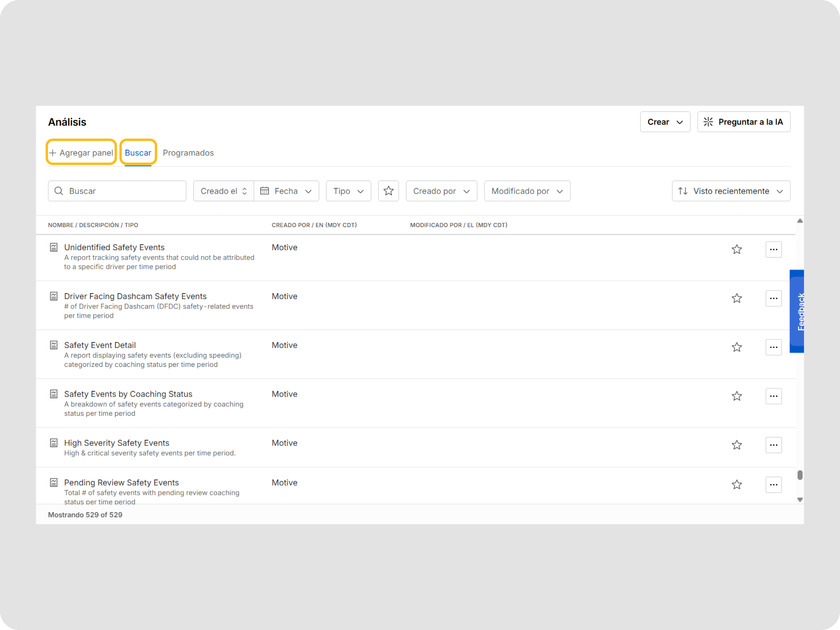Select the Buscar tab
The height and width of the screenshot is (630, 840).
[138, 153]
